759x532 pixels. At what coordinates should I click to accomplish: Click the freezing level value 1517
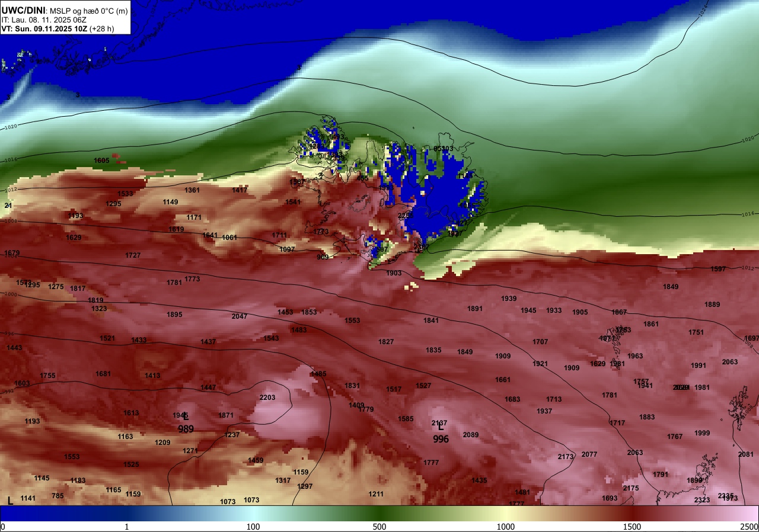tap(394, 389)
